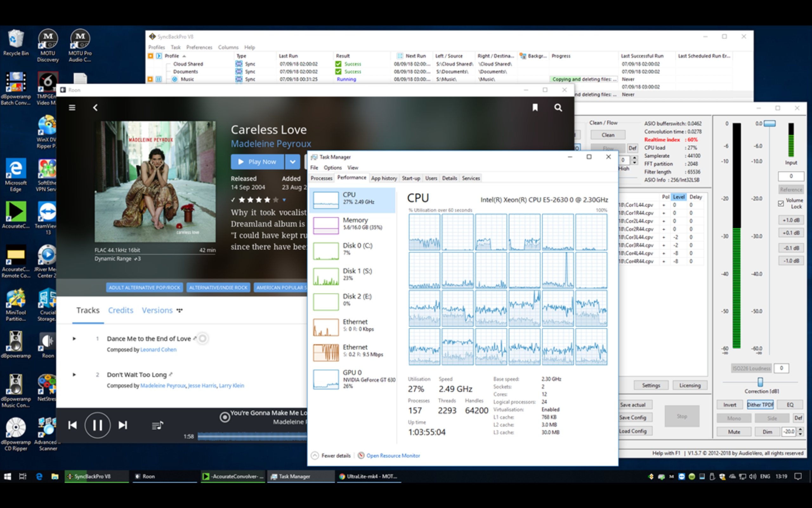Open Resource Monitor link
The width and height of the screenshot is (812, 508).
click(393, 456)
